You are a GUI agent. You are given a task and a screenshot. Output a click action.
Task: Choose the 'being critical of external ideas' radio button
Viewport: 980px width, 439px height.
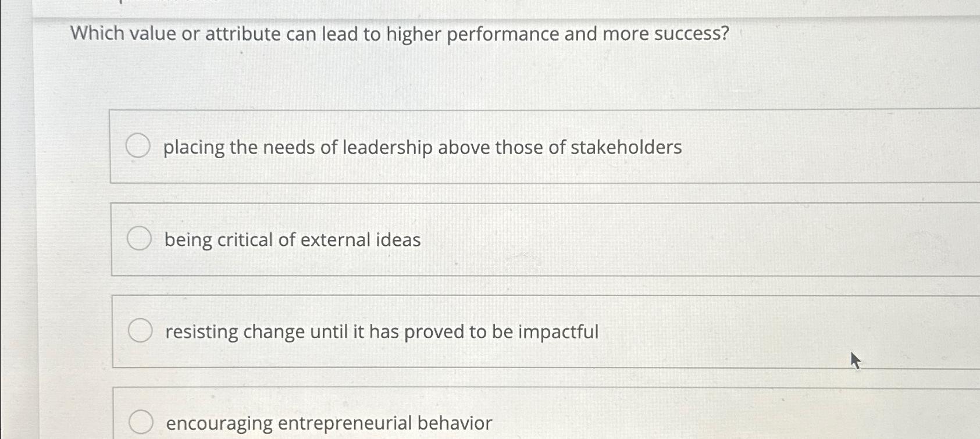point(139,238)
